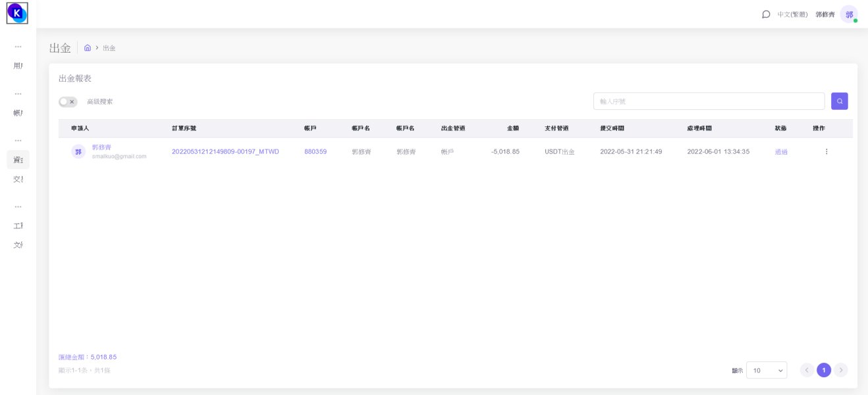Open the chat message bubble icon
This screenshot has height=395, width=868.
(766, 14)
